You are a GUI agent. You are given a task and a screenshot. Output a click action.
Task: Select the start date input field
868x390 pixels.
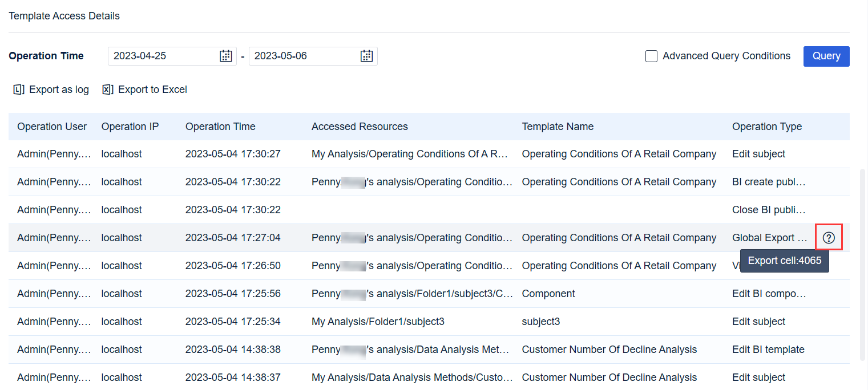point(165,56)
